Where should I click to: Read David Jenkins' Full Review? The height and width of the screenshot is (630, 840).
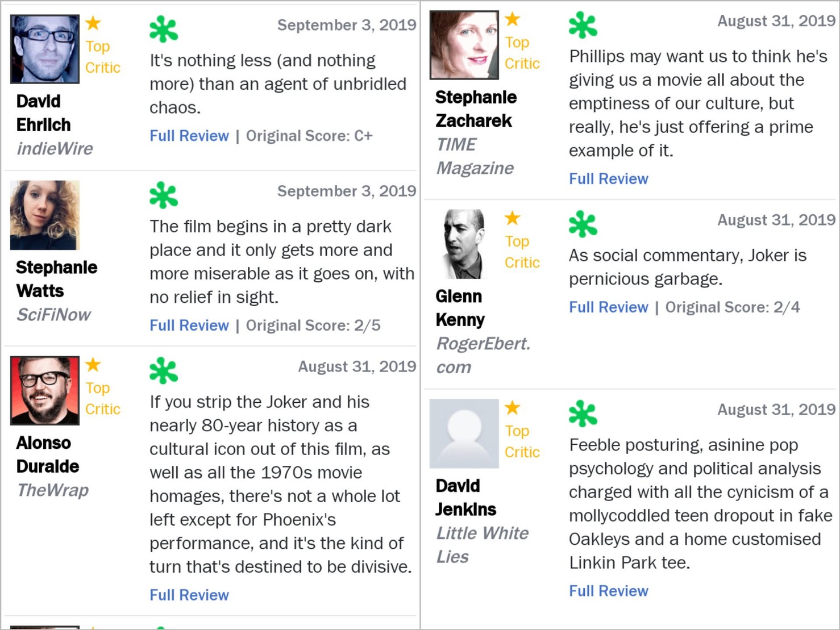coord(609,591)
